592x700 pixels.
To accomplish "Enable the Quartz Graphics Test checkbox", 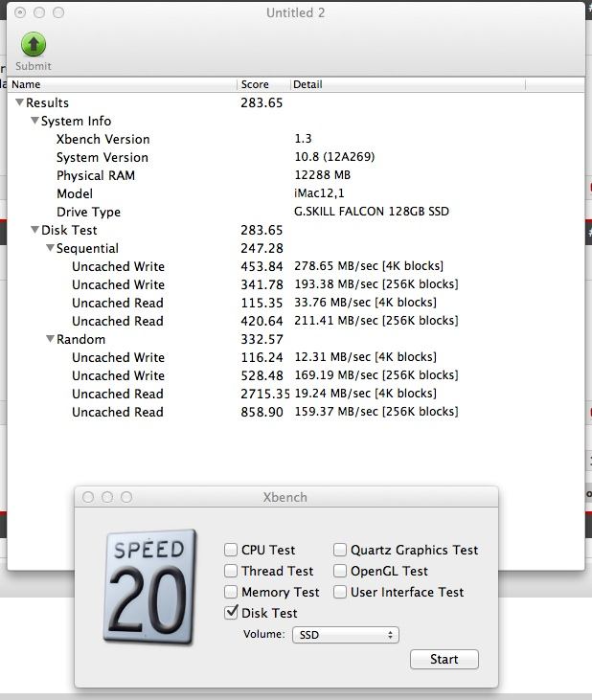I will point(340,550).
